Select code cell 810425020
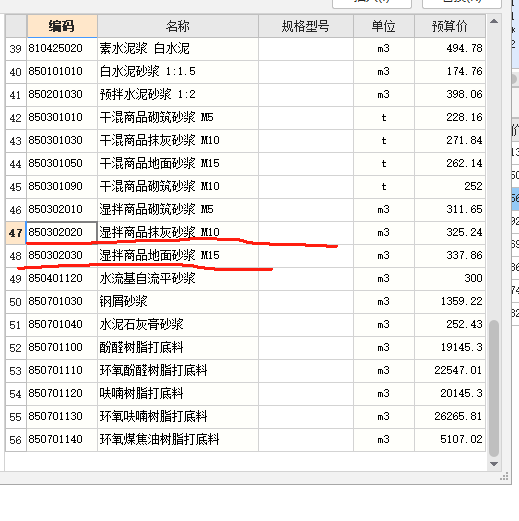 62,49
